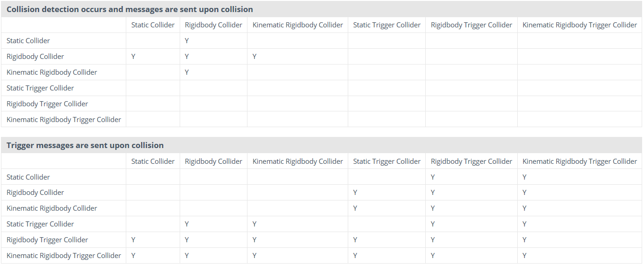The height and width of the screenshot is (265, 644).
Task: Select Rigidbody Trigger Collider column header in trigger table
Action: (x=471, y=162)
